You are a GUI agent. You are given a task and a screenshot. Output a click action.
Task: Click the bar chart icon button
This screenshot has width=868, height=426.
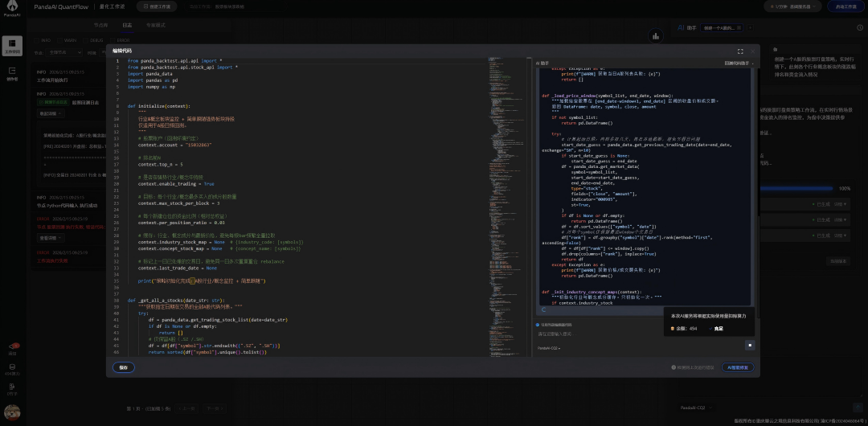[x=656, y=36]
